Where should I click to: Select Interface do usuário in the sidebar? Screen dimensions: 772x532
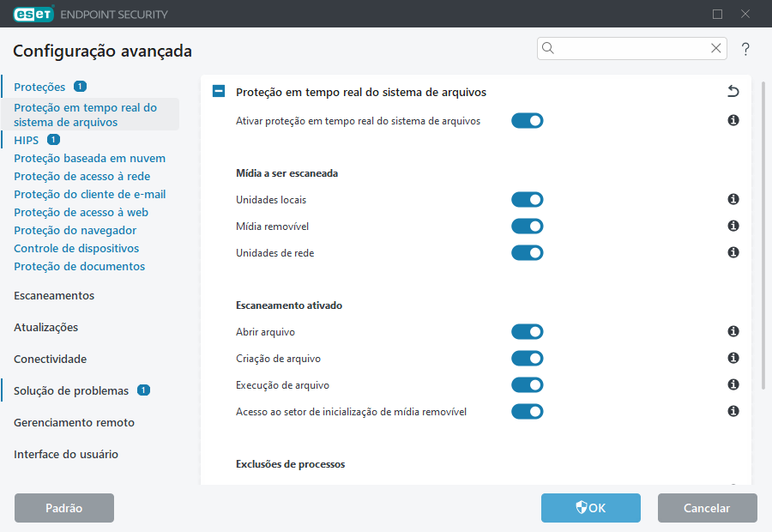point(63,454)
